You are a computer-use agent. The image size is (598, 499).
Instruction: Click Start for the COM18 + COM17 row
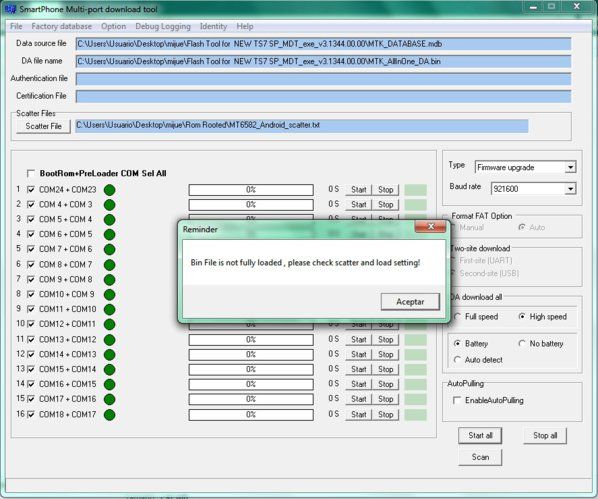(x=358, y=414)
